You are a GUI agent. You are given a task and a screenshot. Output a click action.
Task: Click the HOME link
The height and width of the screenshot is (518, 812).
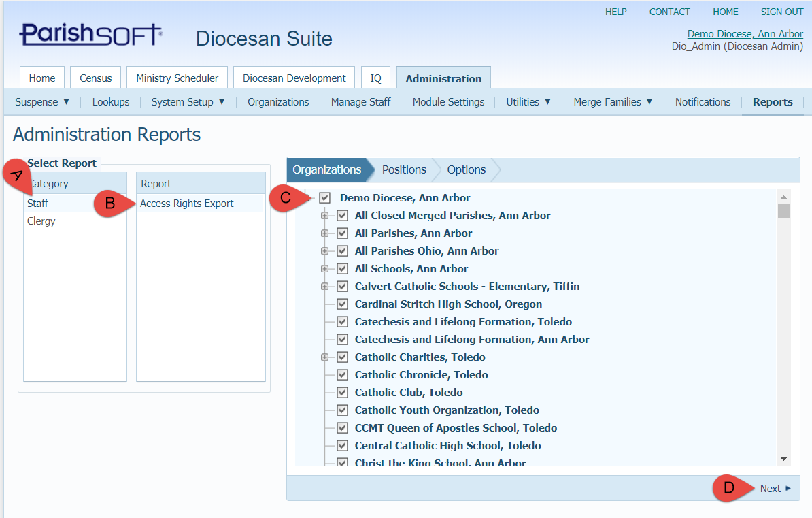pos(726,12)
